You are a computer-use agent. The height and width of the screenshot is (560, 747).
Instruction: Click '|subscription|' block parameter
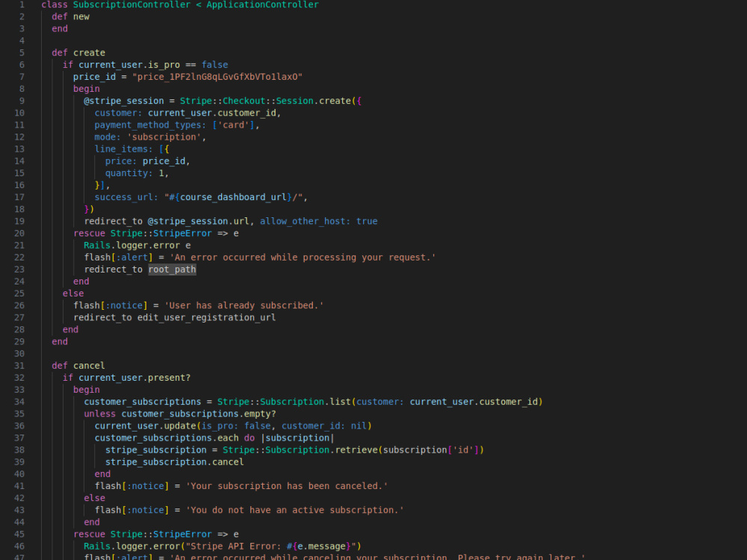pyautogui.click(x=297, y=438)
